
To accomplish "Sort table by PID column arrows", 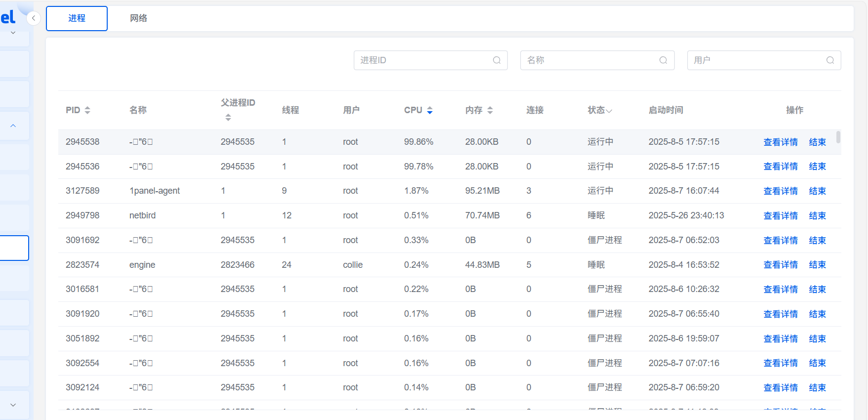I will point(87,110).
